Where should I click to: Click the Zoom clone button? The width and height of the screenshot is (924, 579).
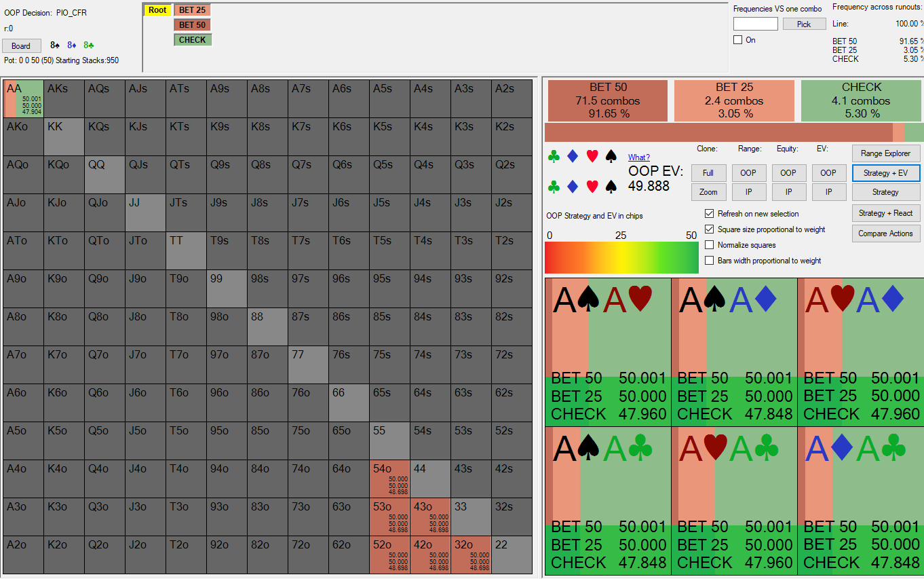708,192
